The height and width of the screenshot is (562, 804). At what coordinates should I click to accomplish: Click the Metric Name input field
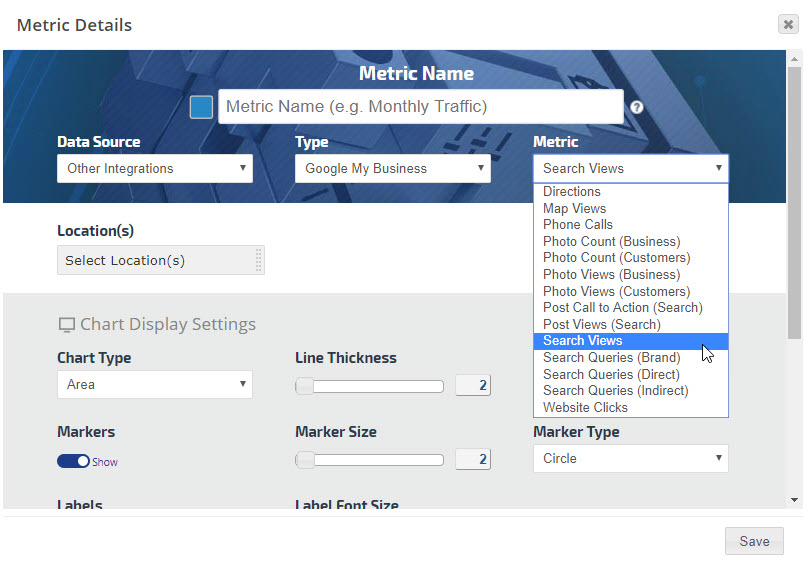coord(420,107)
